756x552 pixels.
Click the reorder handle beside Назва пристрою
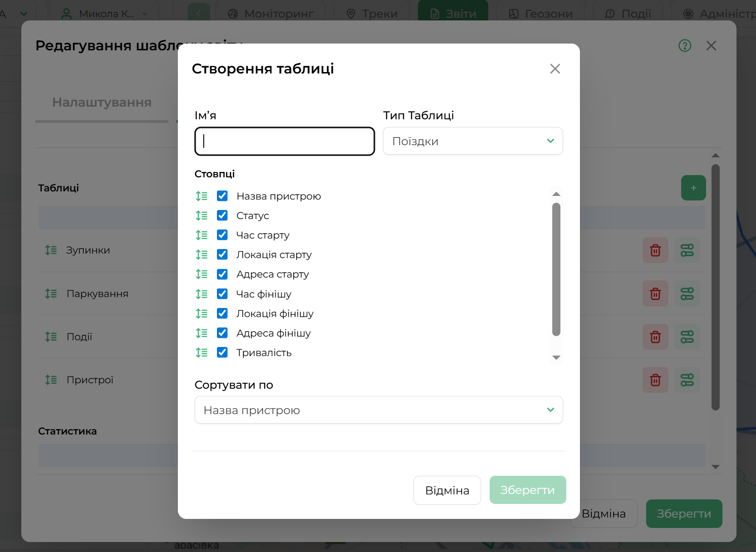coord(201,196)
